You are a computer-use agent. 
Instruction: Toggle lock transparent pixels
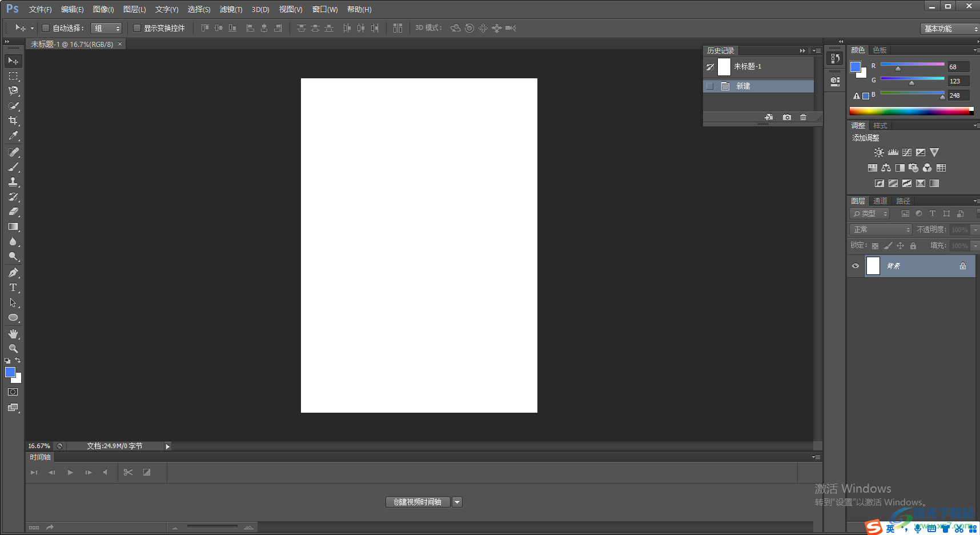coord(875,246)
